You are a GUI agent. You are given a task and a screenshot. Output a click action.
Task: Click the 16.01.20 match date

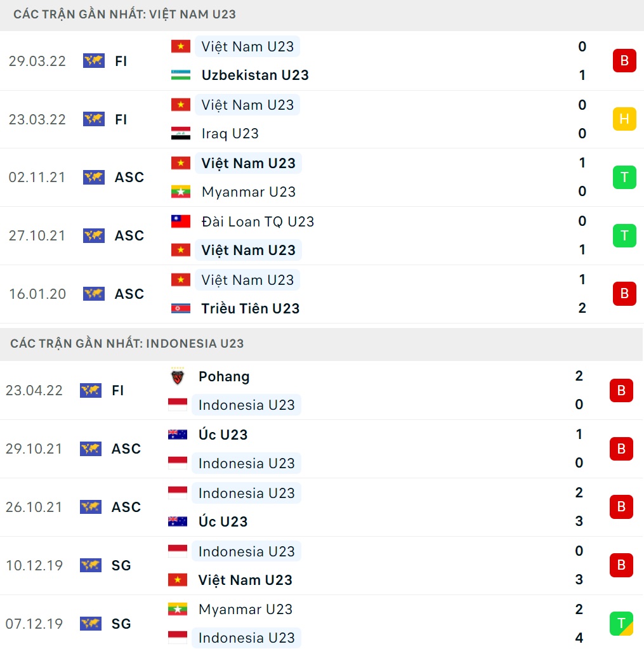tap(37, 294)
